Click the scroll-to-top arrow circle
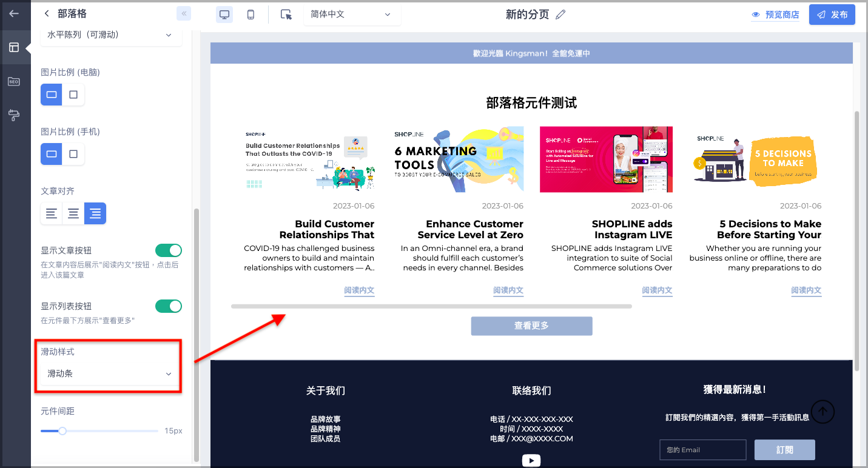Viewport: 868px width, 468px height. (823, 411)
